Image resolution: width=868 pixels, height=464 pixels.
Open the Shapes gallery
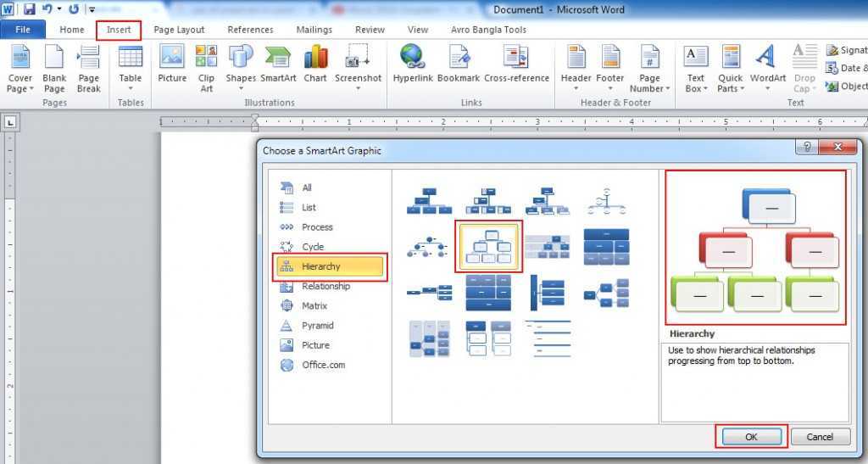coord(241,68)
